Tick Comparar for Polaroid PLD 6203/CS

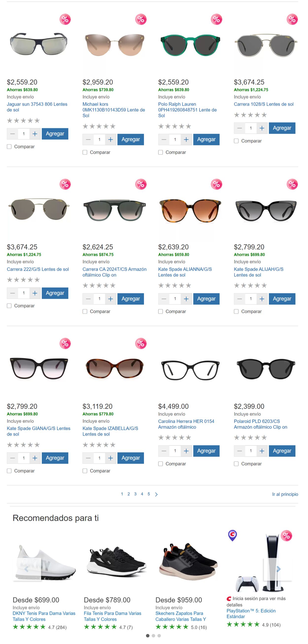(x=236, y=464)
